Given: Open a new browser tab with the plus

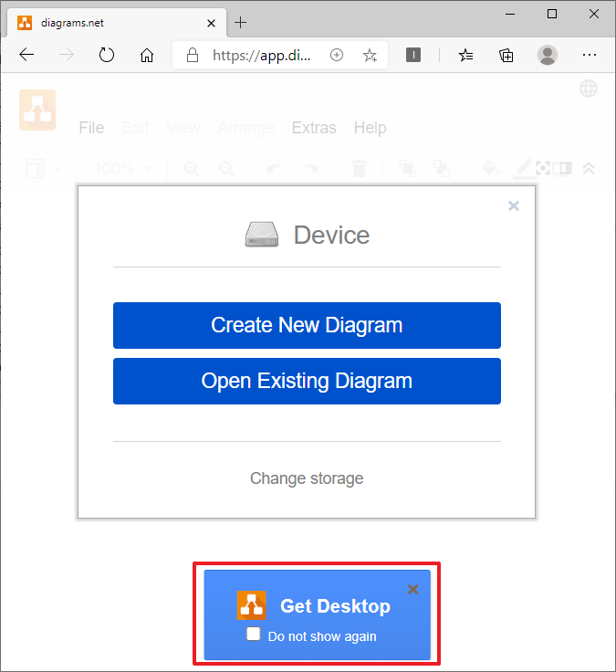Looking at the screenshot, I should pos(241,22).
